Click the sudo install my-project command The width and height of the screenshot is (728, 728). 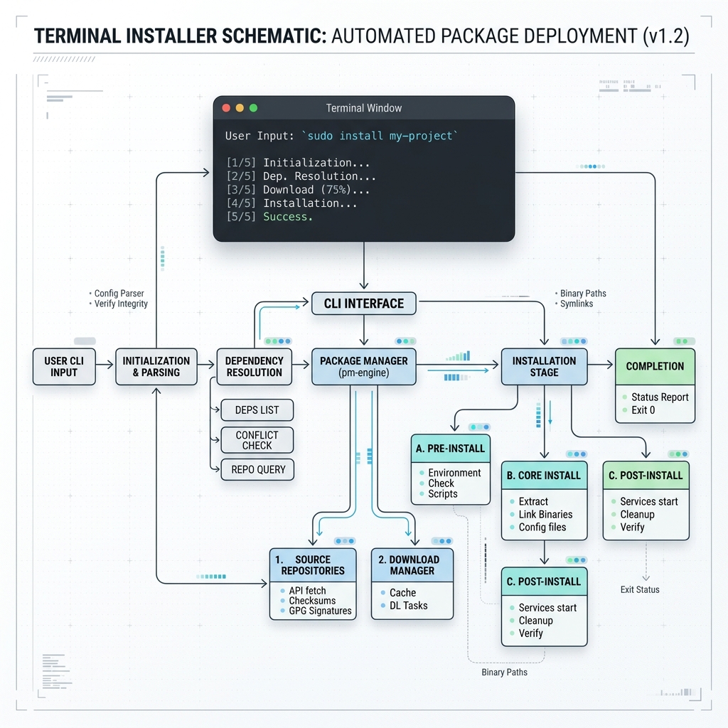(380, 136)
